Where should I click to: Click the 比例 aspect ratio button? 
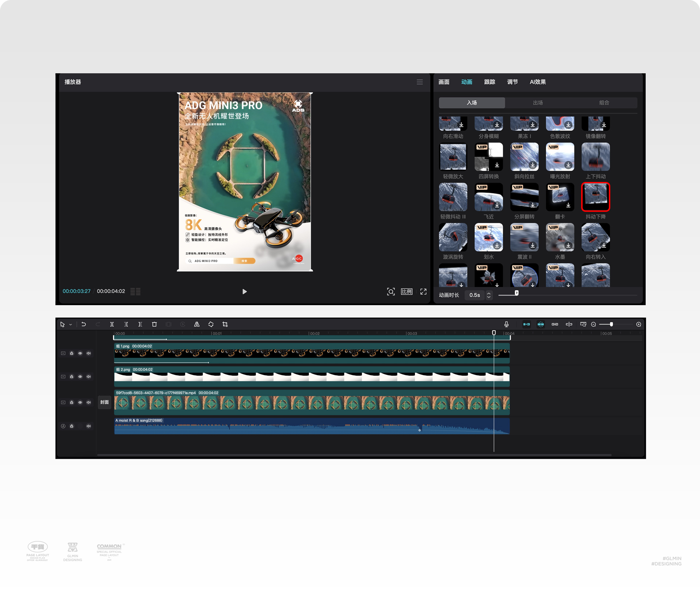(407, 291)
